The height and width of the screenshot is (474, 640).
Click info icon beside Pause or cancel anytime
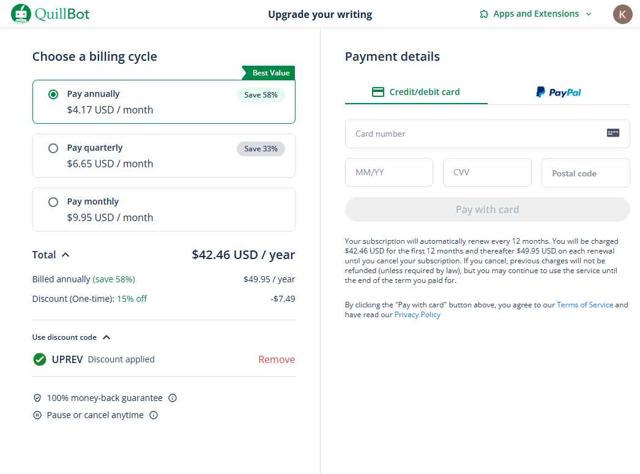154,415
